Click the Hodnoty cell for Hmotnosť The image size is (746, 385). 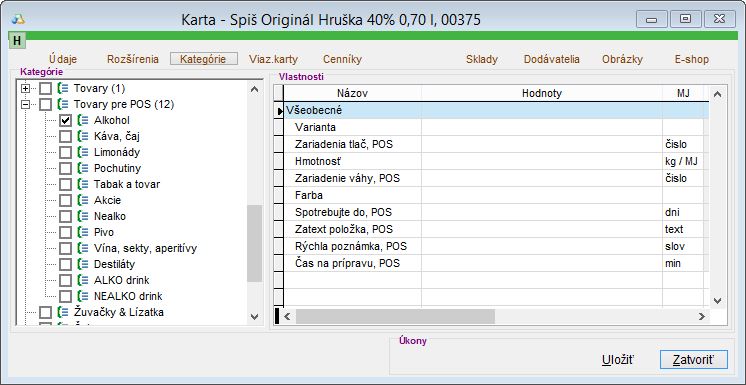point(541,161)
